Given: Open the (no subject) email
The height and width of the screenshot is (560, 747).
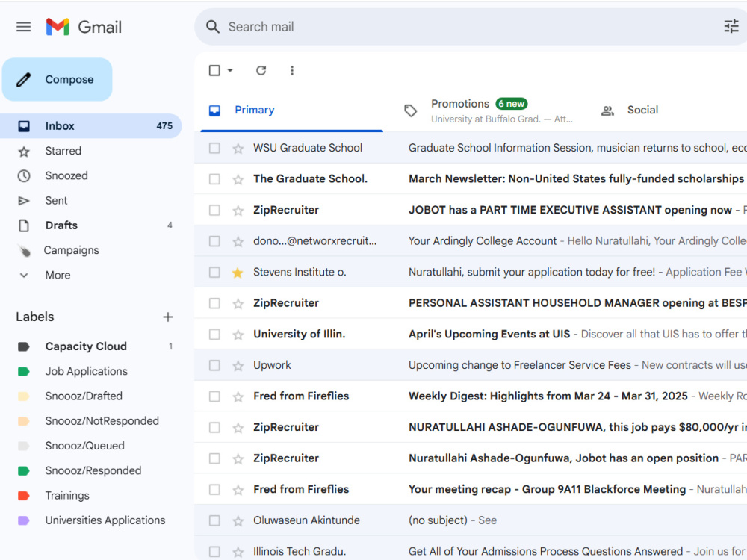Looking at the screenshot, I should point(471,520).
